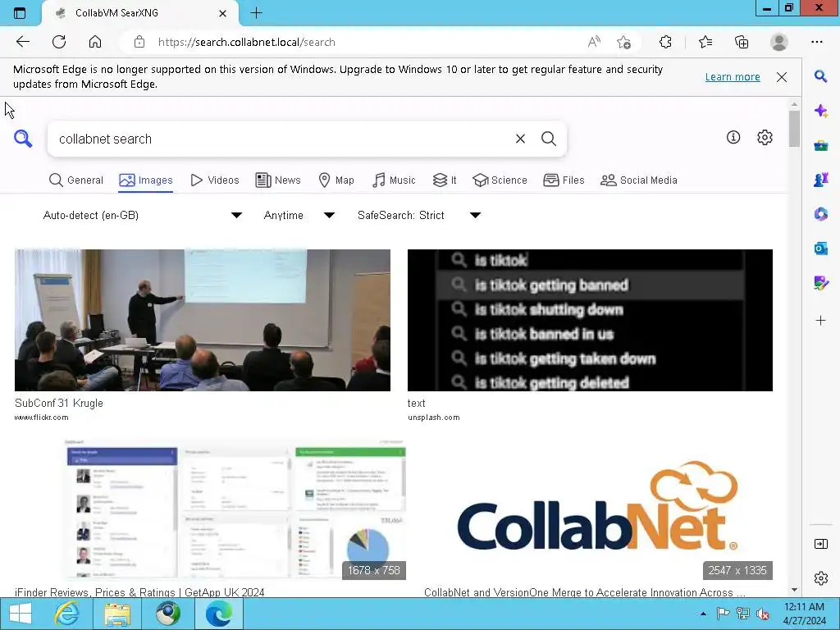Close the CollabVM SearXNG tab
Screen dimensions: 840x630
(223, 13)
